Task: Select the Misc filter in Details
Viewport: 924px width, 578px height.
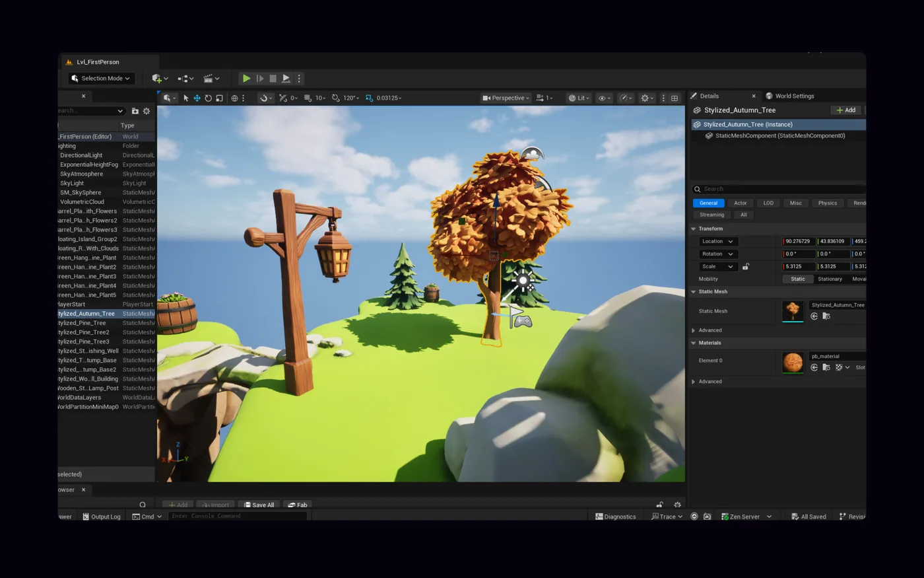Action: click(796, 203)
